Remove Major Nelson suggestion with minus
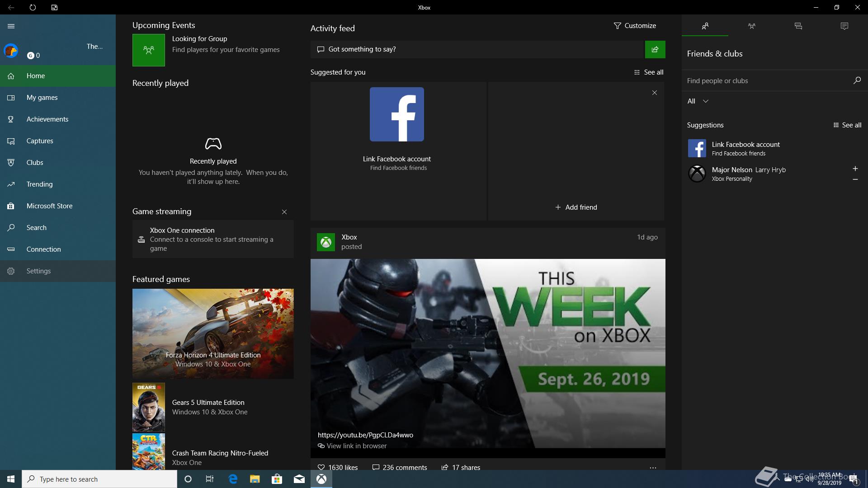Image resolution: width=868 pixels, height=488 pixels. 855,179
